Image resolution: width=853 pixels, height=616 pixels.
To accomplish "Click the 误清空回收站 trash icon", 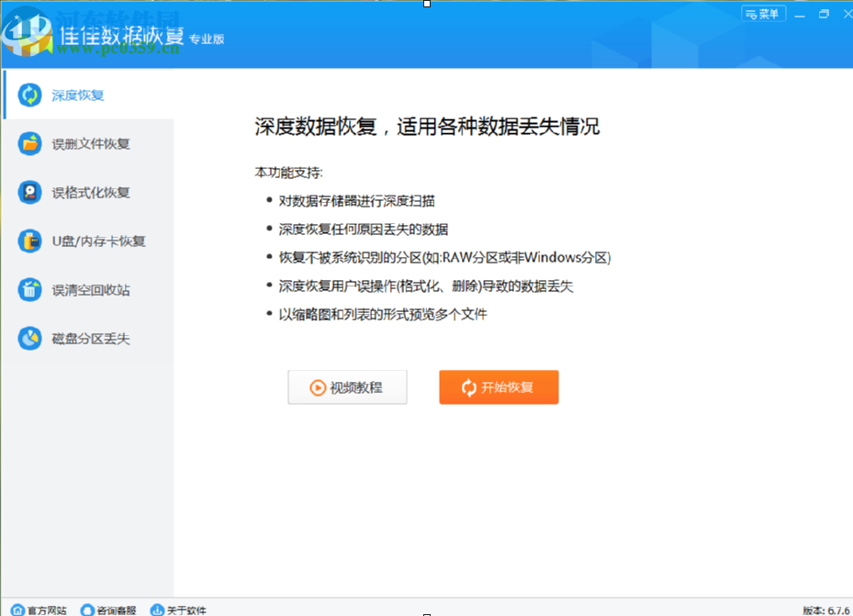I will pyautogui.click(x=28, y=289).
